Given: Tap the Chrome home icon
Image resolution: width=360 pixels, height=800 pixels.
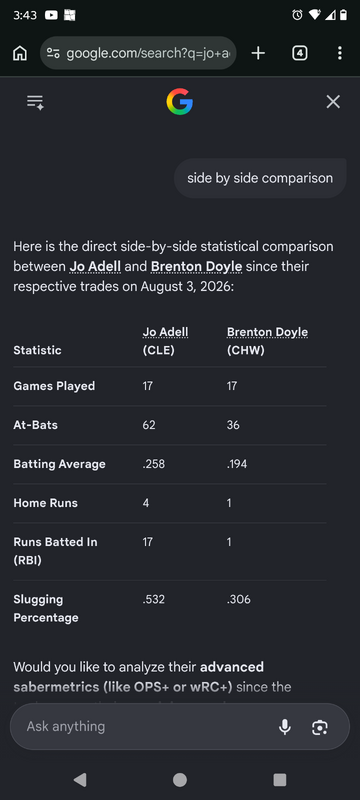Looking at the screenshot, I should (20, 53).
